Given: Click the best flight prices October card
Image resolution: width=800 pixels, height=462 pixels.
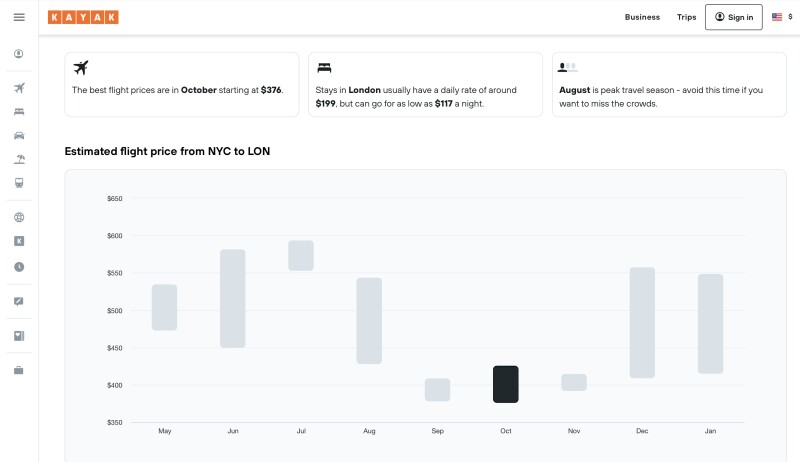Looking at the screenshot, I should [x=181, y=84].
